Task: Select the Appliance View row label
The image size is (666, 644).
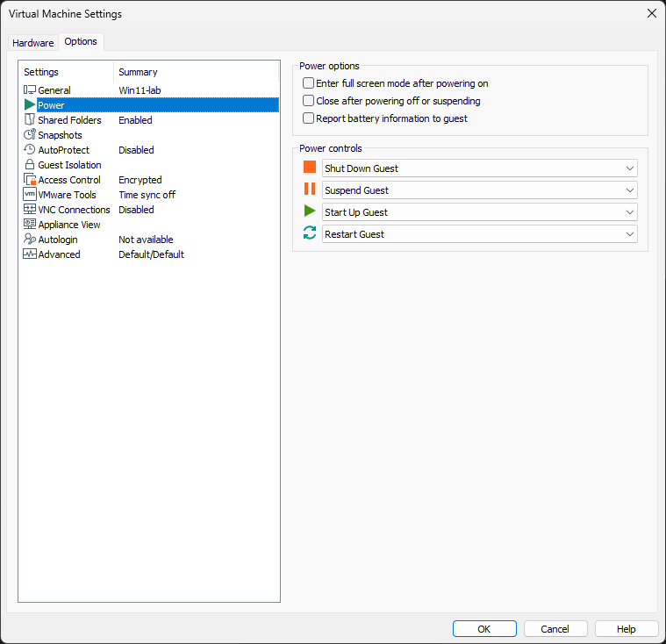Action: tap(69, 225)
